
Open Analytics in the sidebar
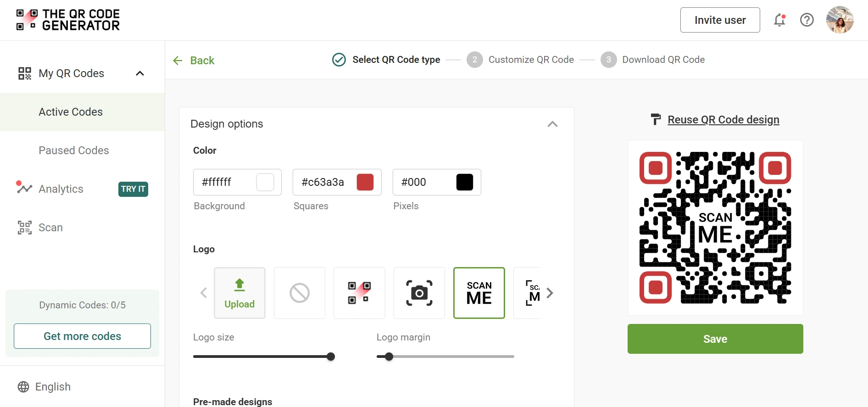61,189
